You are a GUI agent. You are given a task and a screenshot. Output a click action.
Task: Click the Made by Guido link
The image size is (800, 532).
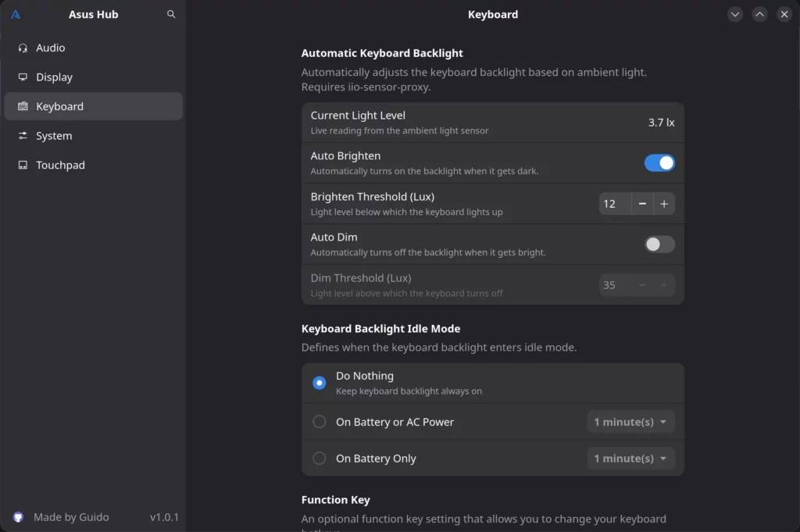point(71,517)
